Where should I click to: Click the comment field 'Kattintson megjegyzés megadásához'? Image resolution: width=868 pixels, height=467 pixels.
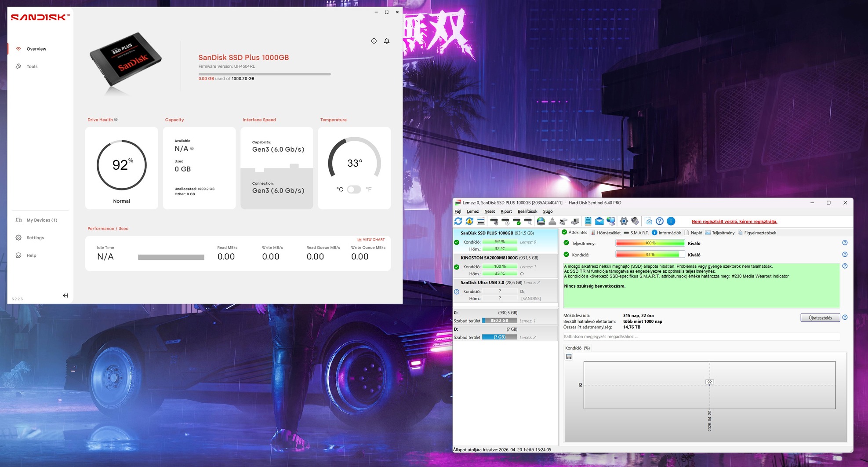click(701, 337)
